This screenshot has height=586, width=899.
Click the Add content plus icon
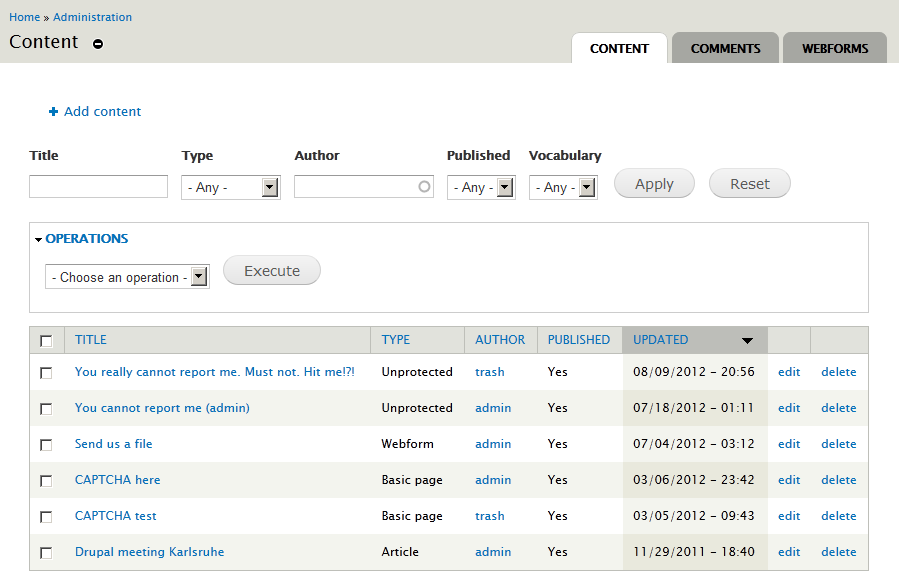(52, 111)
